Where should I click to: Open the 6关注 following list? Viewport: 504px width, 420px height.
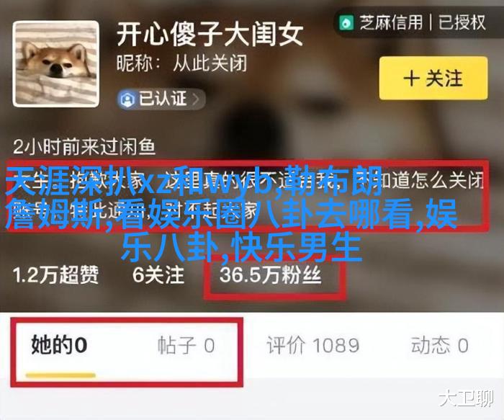(158, 275)
